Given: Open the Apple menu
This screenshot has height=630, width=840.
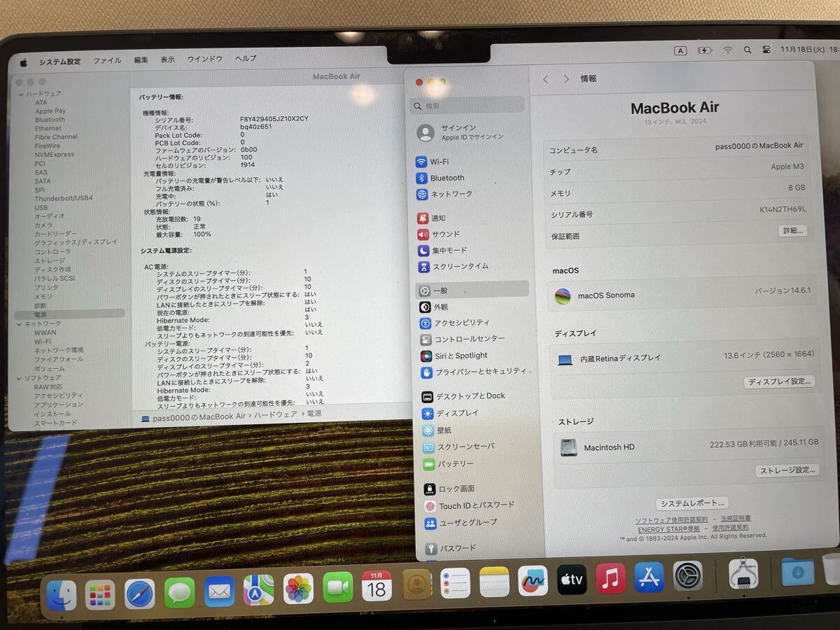Looking at the screenshot, I should point(22,62).
